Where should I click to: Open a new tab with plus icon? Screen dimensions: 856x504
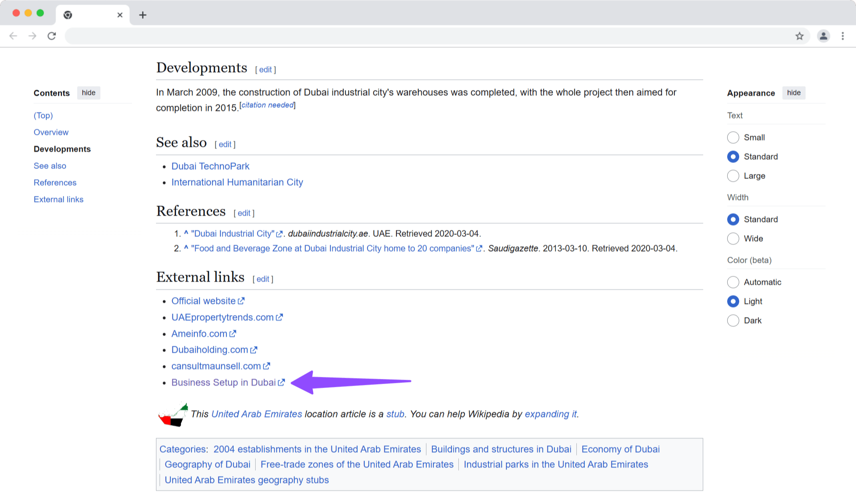tap(143, 15)
